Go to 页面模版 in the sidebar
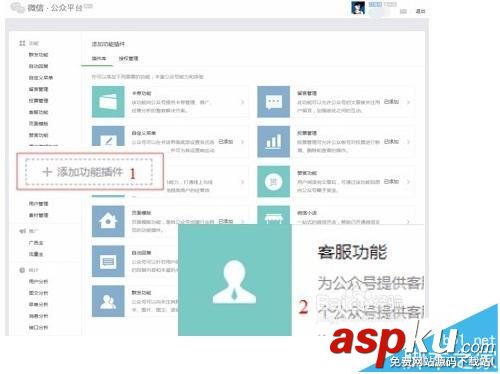 click(x=38, y=124)
